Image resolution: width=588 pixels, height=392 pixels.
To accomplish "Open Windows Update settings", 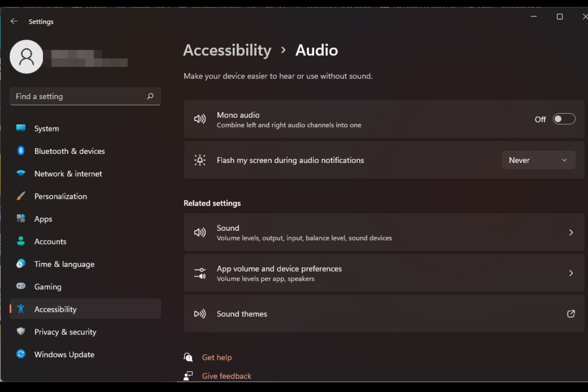I will [x=64, y=355].
